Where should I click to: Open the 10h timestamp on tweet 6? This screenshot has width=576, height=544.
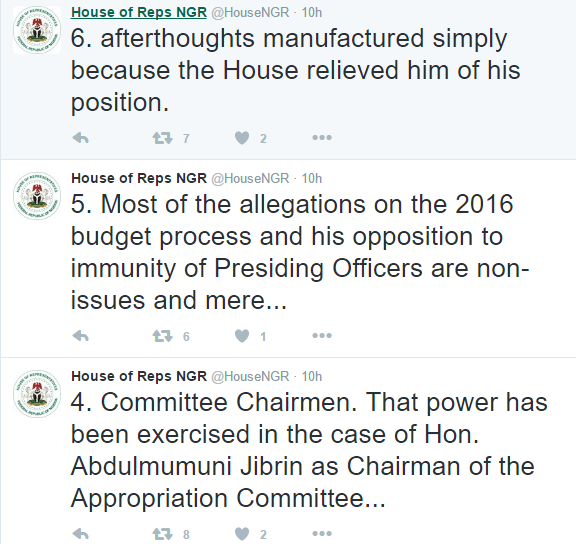312,12
